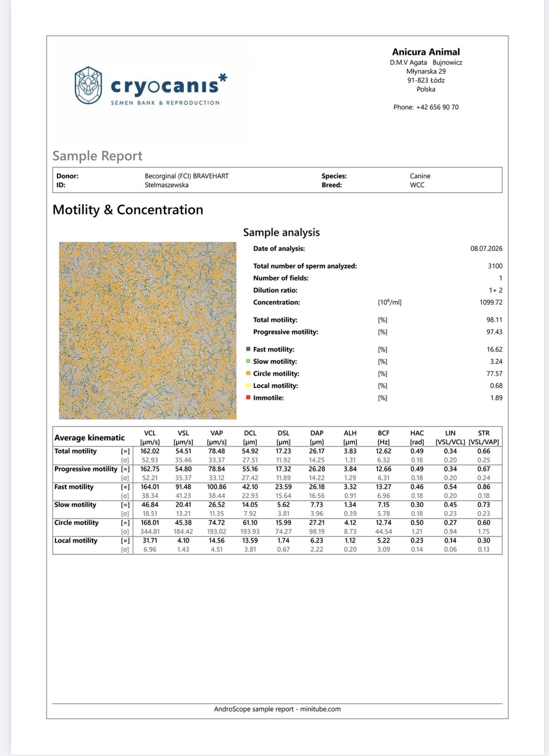Click the sperm motility microscope image
The image size is (549, 756).
pos(147,331)
